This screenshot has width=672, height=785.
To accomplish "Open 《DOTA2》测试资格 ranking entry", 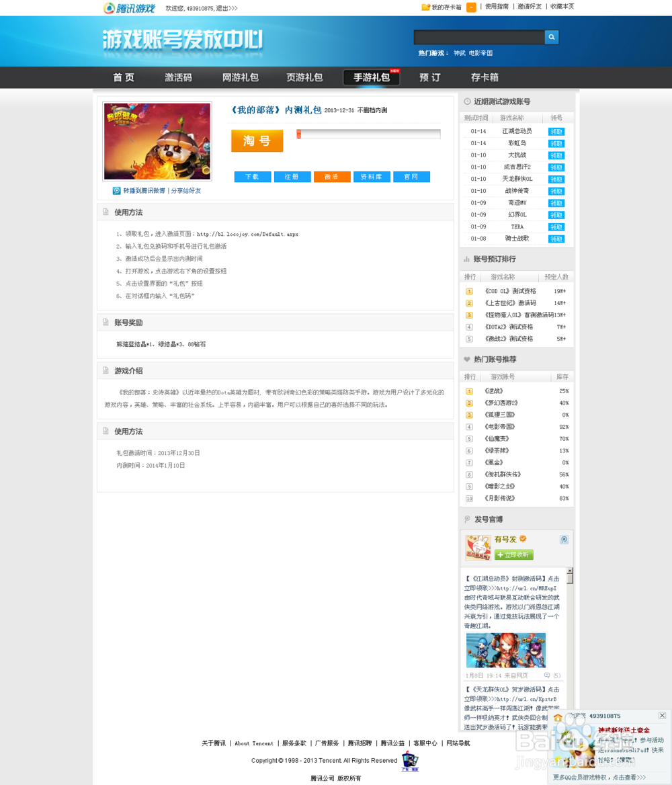I will click(508, 327).
